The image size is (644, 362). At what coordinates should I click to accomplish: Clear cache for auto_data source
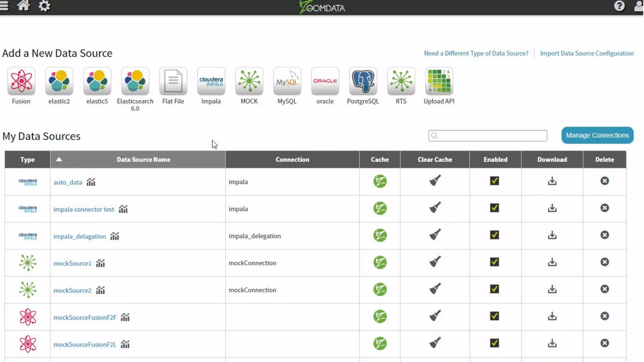435,181
